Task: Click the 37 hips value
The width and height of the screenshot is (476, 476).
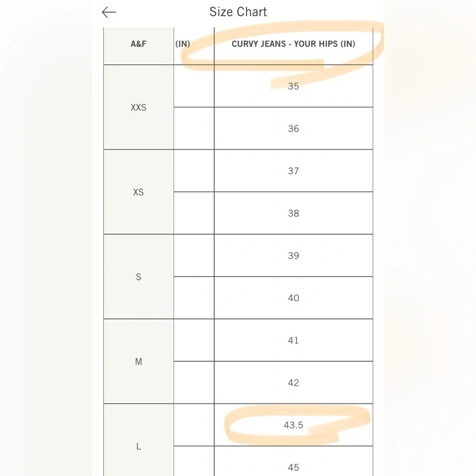Action: (x=293, y=171)
